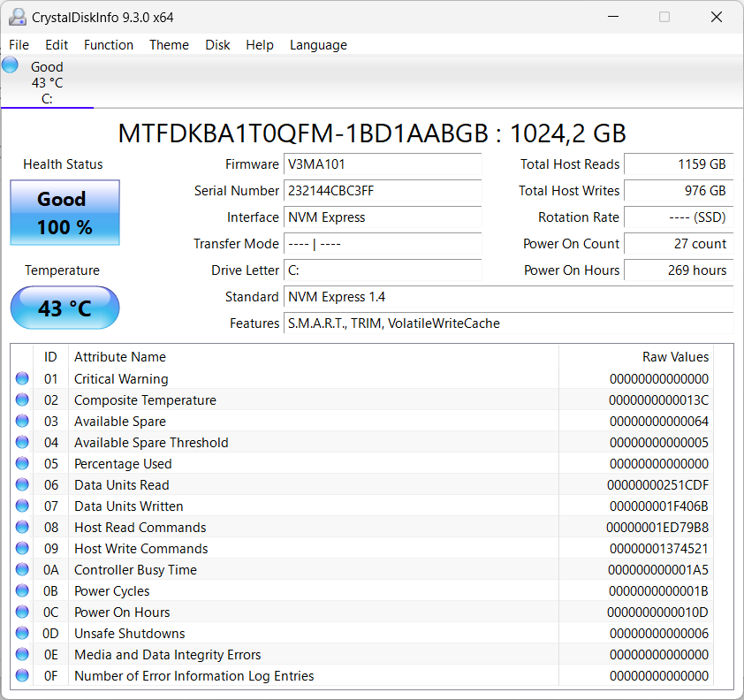The width and height of the screenshot is (744, 700).
Task: Click the status orb for Data Units Written
Action: [22, 506]
